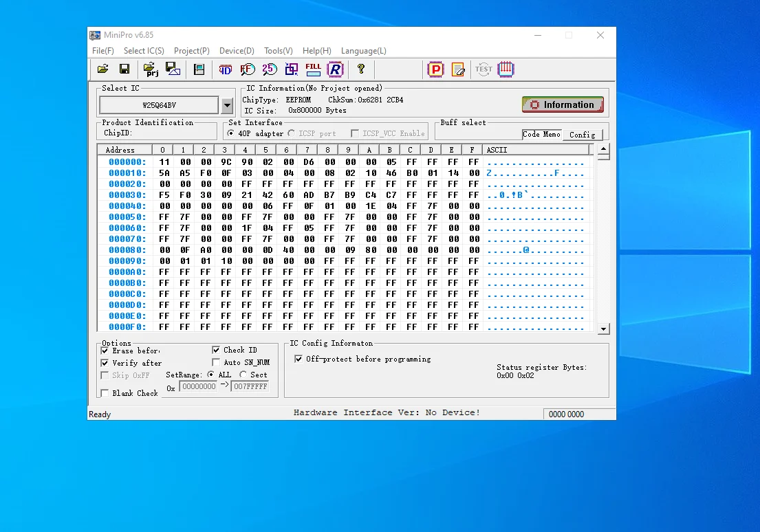Viewport: 760px width, 532px height.
Task: Select the Sect range radio button
Action: click(243, 375)
